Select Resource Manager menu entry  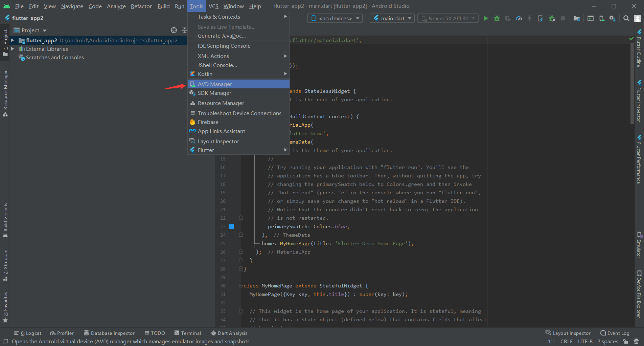pos(239,103)
